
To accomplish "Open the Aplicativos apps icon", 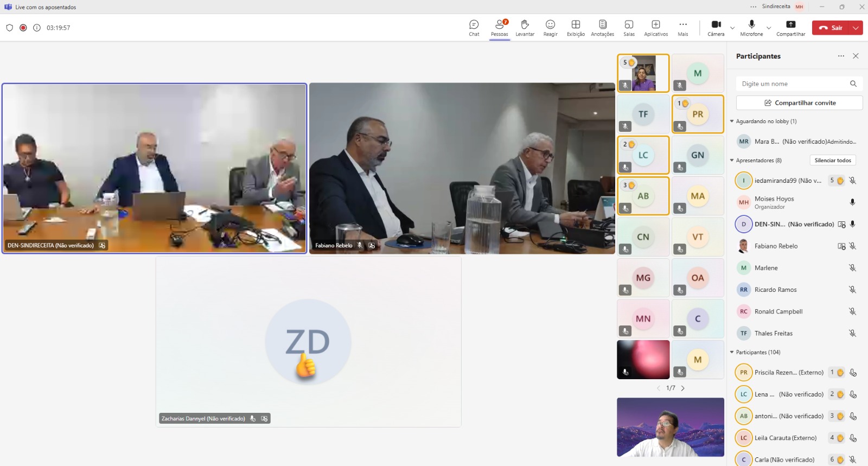I will pos(655,28).
